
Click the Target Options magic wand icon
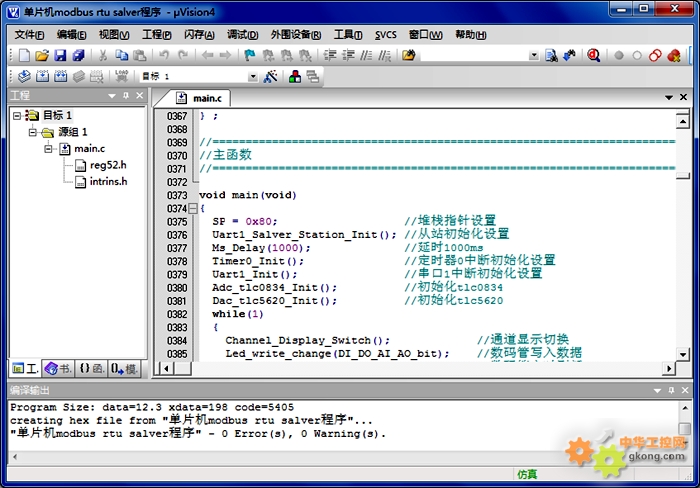[x=270, y=76]
